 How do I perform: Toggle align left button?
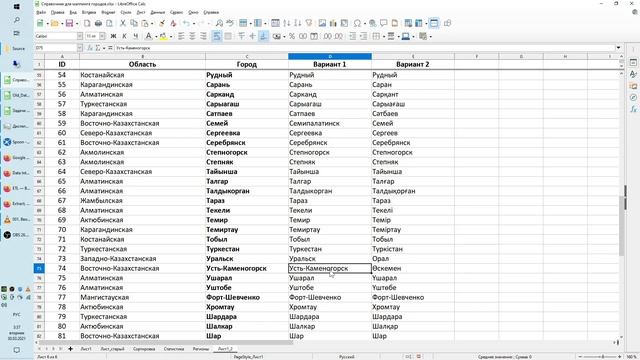pyautogui.click(x=181, y=36)
